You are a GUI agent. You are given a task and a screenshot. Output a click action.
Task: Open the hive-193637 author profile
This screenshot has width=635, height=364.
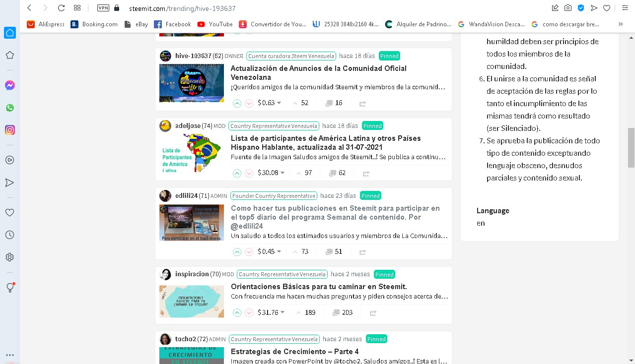point(193,56)
